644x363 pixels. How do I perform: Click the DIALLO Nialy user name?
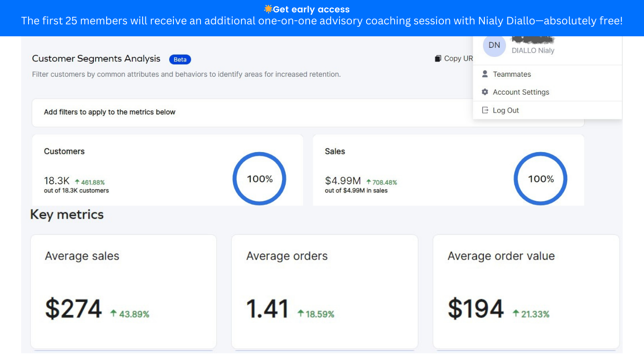(533, 51)
